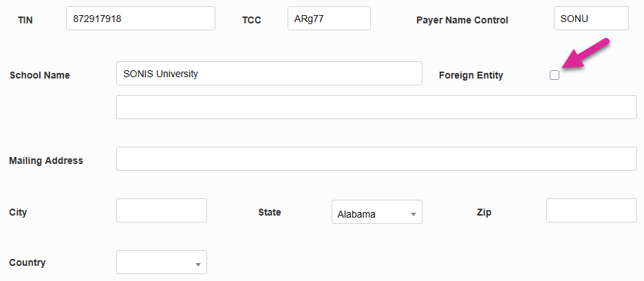Click the Payer Name Control field with SONU
The height and width of the screenshot is (281, 644).
590,19
